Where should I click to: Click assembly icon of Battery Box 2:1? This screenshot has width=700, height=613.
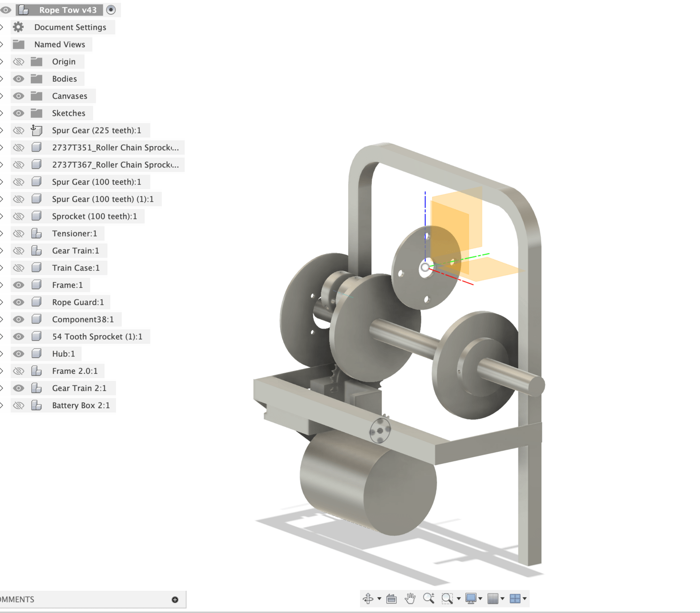tap(36, 405)
